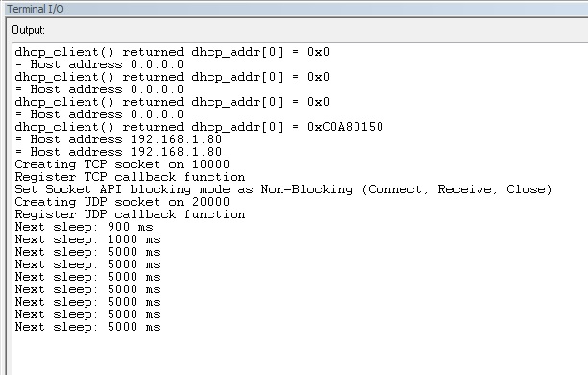Viewport: 588px width, 375px height.
Task: Click the Next sleep: 1000 ms line
Action: [x=87, y=239]
